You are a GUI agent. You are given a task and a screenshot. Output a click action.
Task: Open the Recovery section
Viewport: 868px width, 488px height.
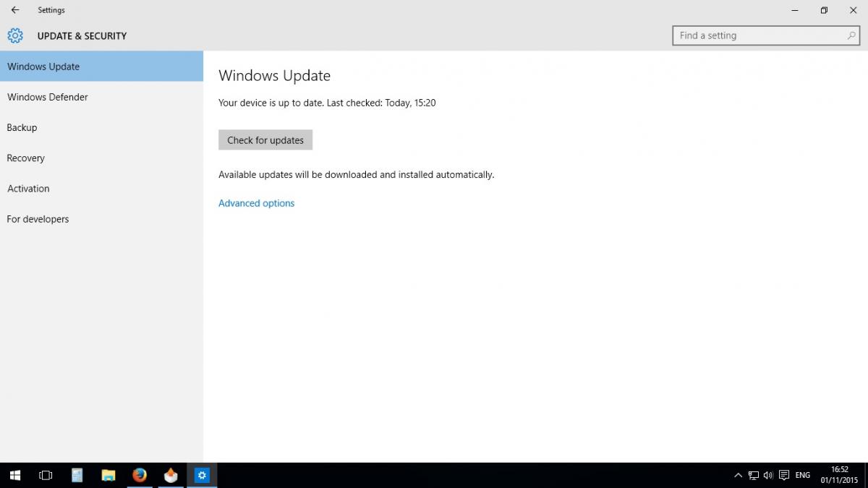tap(101, 158)
